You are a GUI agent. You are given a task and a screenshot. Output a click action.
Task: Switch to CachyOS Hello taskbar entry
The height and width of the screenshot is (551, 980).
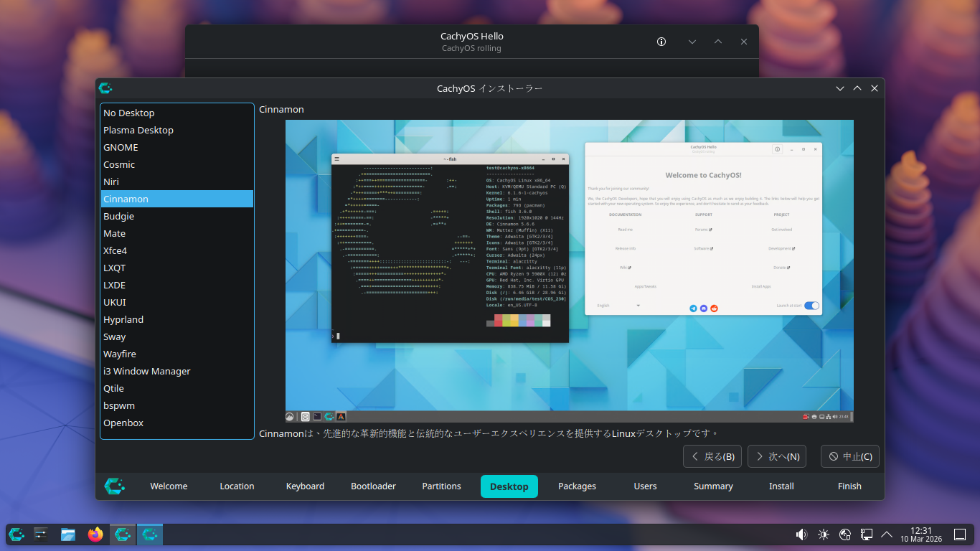click(123, 534)
